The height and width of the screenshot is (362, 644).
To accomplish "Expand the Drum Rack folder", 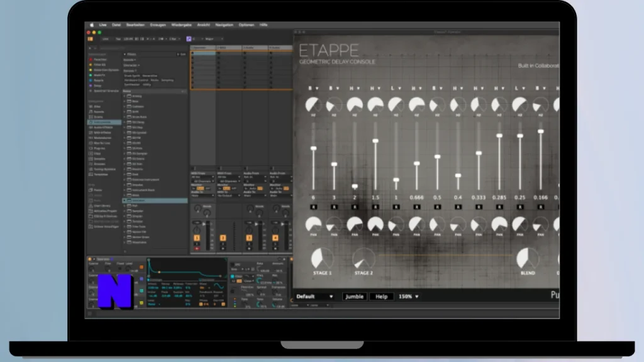I will coord(125,117).
